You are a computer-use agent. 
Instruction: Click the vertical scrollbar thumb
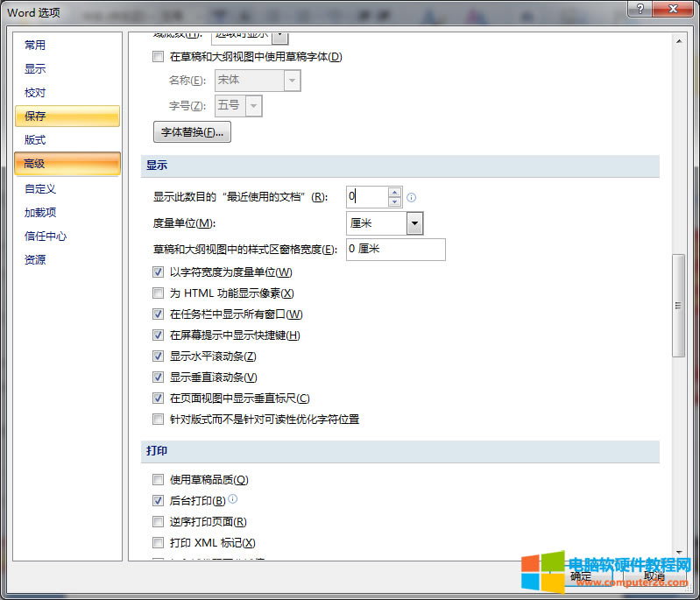(x=677, y=305)
